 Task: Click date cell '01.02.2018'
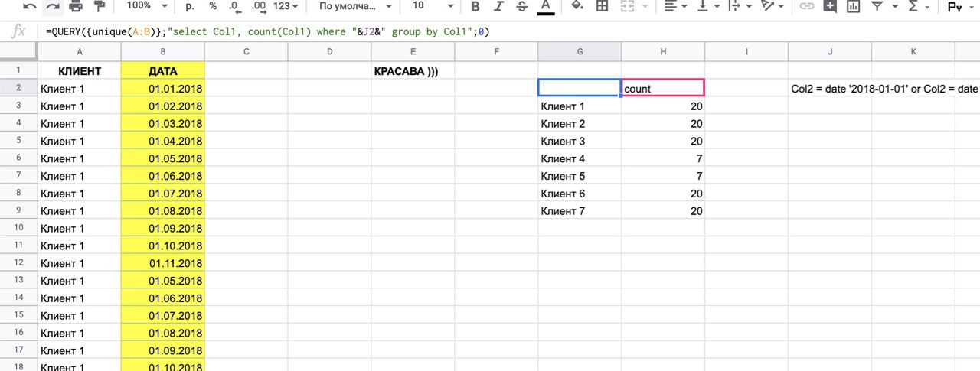[x=163, y=106]
